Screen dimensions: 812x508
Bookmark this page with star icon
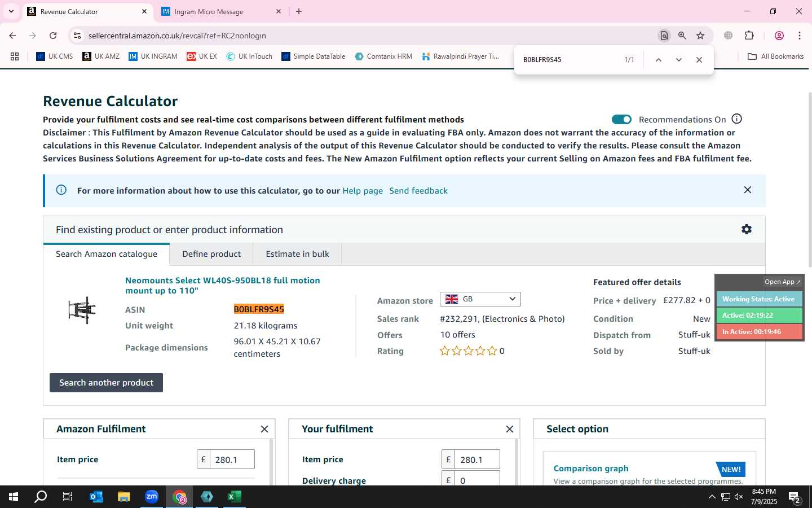(700, 36)
